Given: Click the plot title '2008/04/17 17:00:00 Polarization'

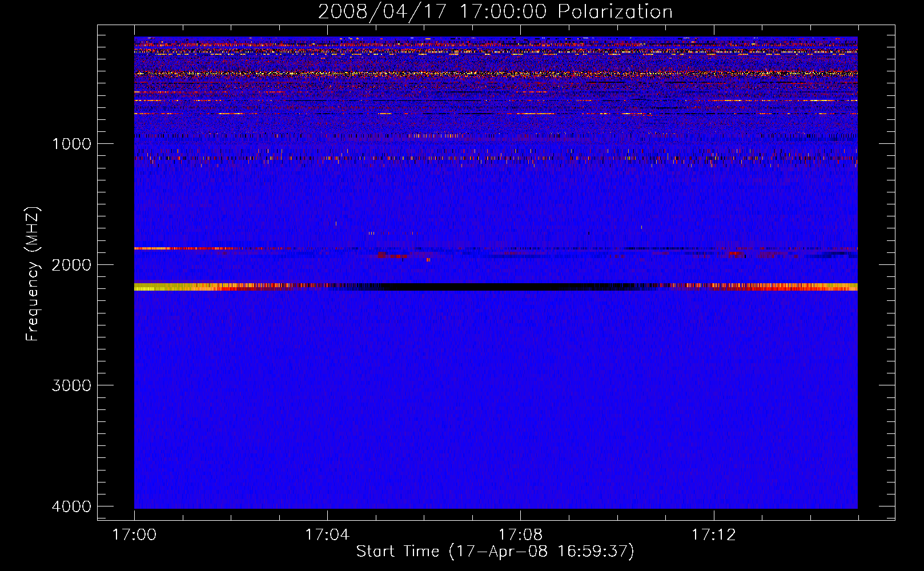Looking at the screenshot, I should [495, 11].
